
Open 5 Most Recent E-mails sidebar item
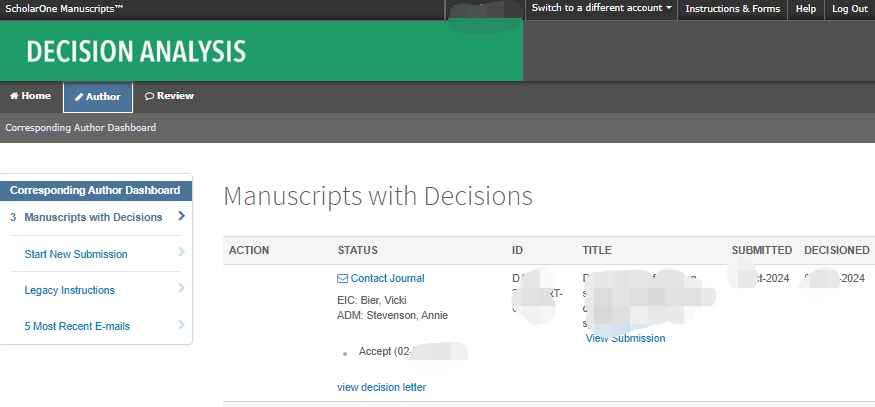point(76,326)
